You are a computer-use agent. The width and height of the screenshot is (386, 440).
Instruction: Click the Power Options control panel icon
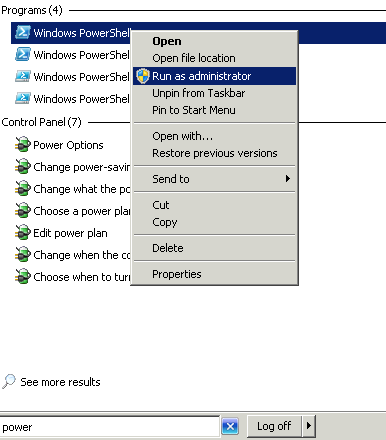(23, 144)
